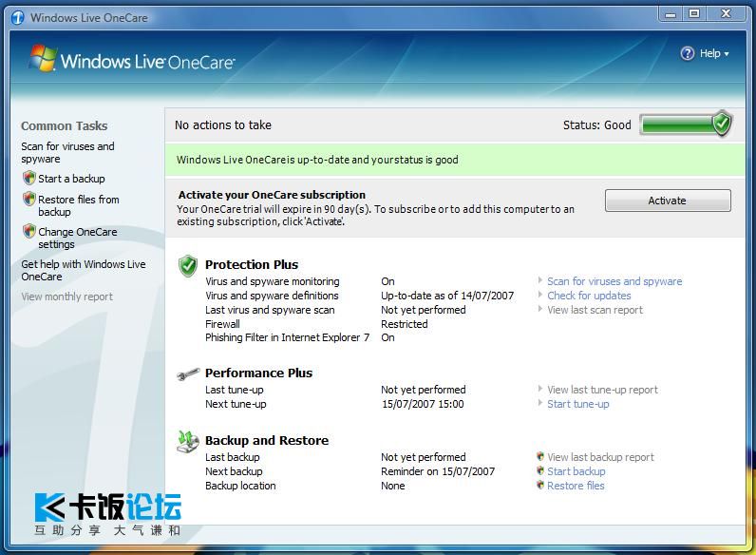This screenshot has height=555, width=756.
Task: Click shield icon next to Start backup link
Action: pos(540,470)
